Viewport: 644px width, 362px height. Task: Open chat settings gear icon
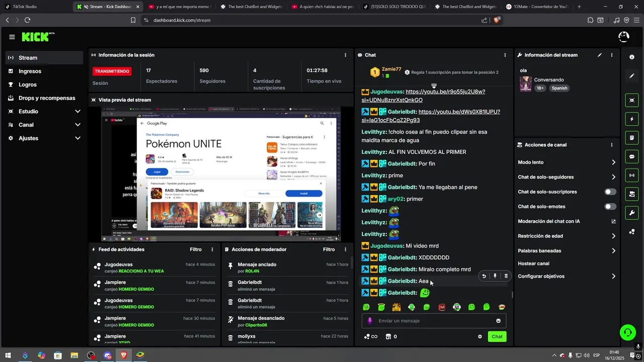pos(480,337)
